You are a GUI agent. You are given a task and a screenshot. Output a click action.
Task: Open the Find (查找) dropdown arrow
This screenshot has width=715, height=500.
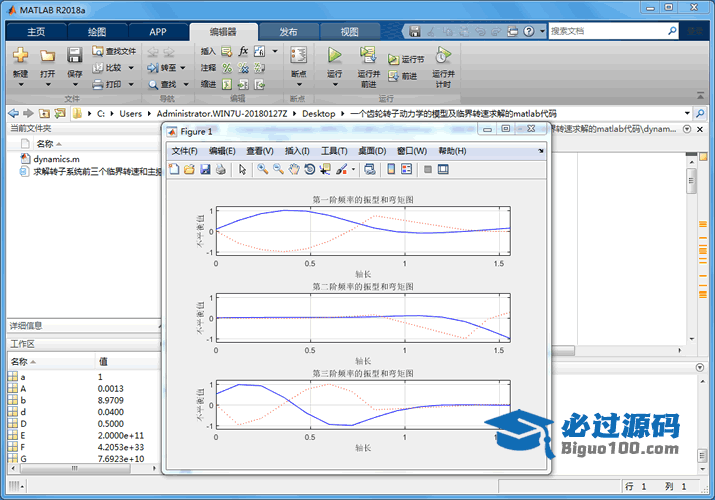[x=186, y=84]
